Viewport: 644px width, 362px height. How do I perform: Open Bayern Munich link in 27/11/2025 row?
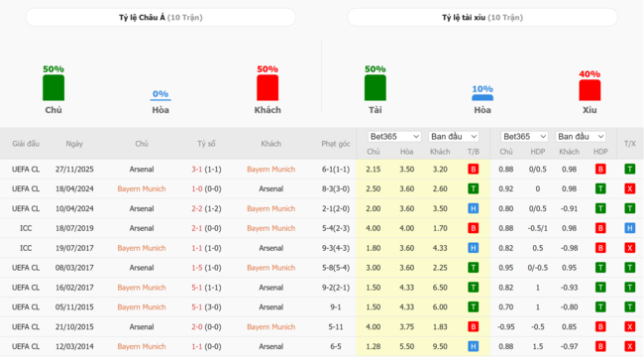click(x=271, y=169)
